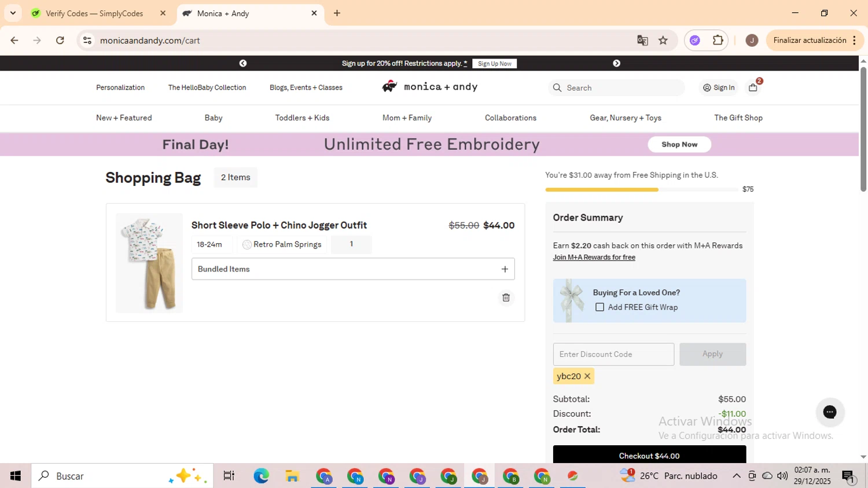
Task: Launch Microsoft Edge from the taskbar
Action: (x=261, y=476)
